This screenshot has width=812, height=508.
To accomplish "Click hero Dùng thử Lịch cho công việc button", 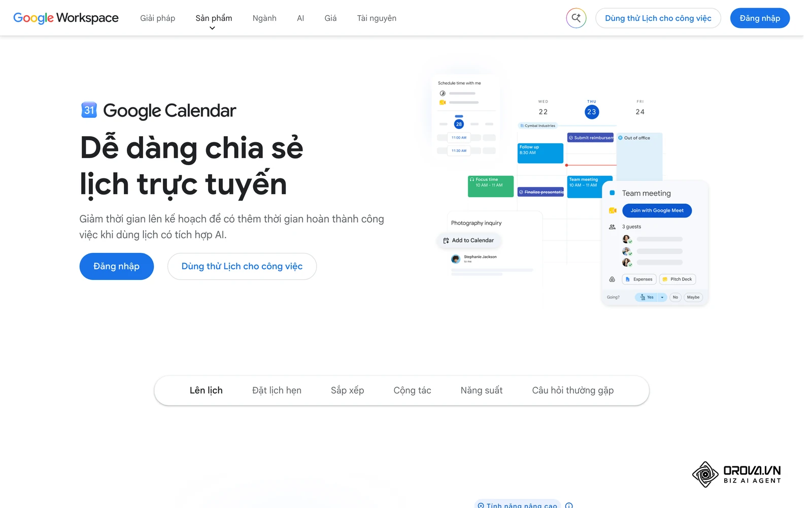I will [x=242, y=266].
